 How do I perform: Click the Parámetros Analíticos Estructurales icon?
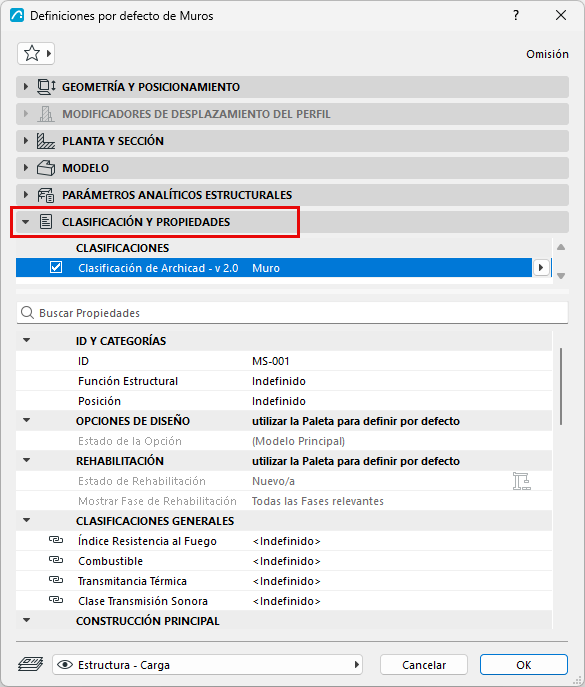(46, 195)
